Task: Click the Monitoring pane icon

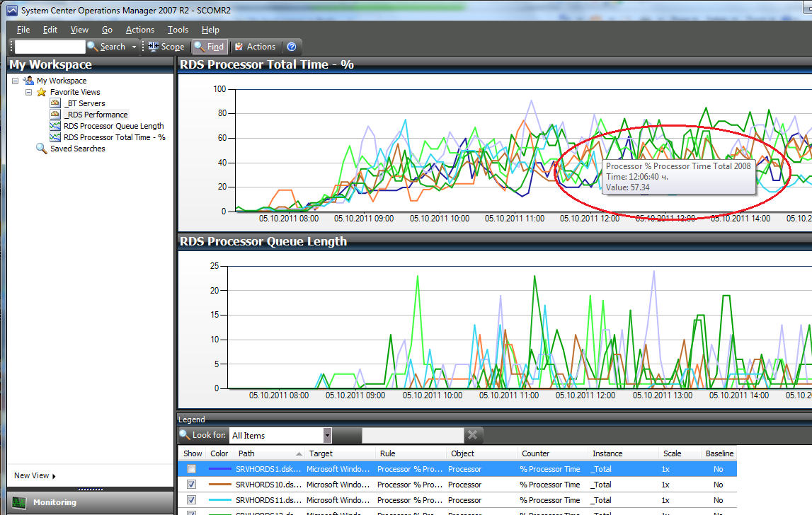Action: pos(19,502)
